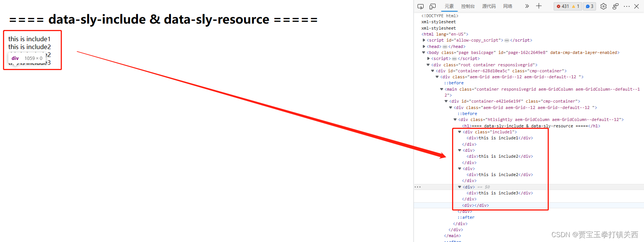Add a new tool with the plus icon
Screen dimensions: 644x242
coord(539,6)
